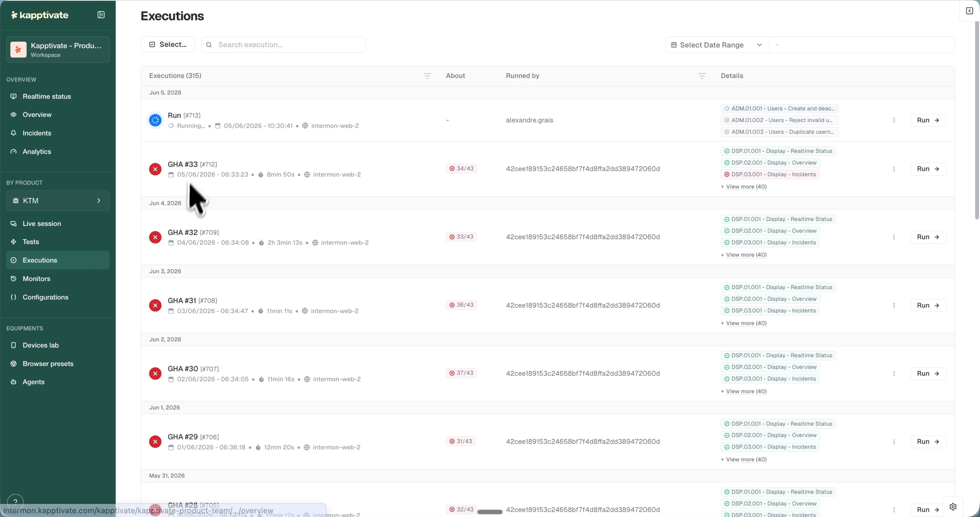Open more options for GHA #32
980x517 pixels.
pyautogui.click(x=894, y=237)
